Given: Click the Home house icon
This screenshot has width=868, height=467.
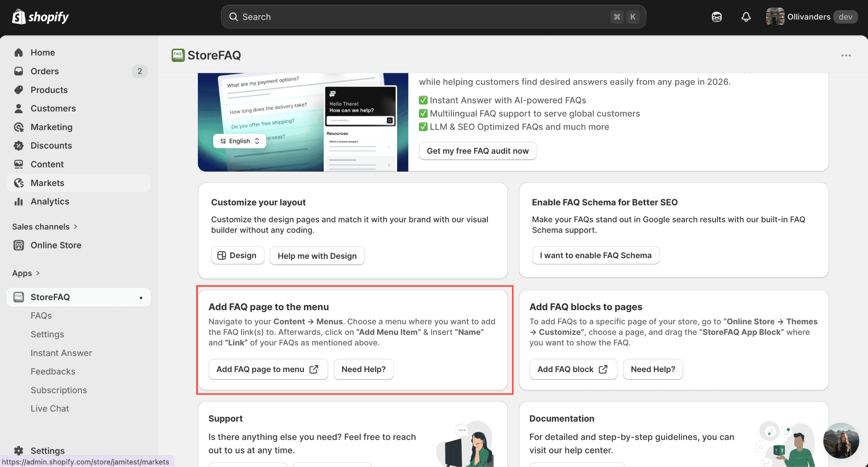Looking at the screenshot, I should [x=19, y=53].
